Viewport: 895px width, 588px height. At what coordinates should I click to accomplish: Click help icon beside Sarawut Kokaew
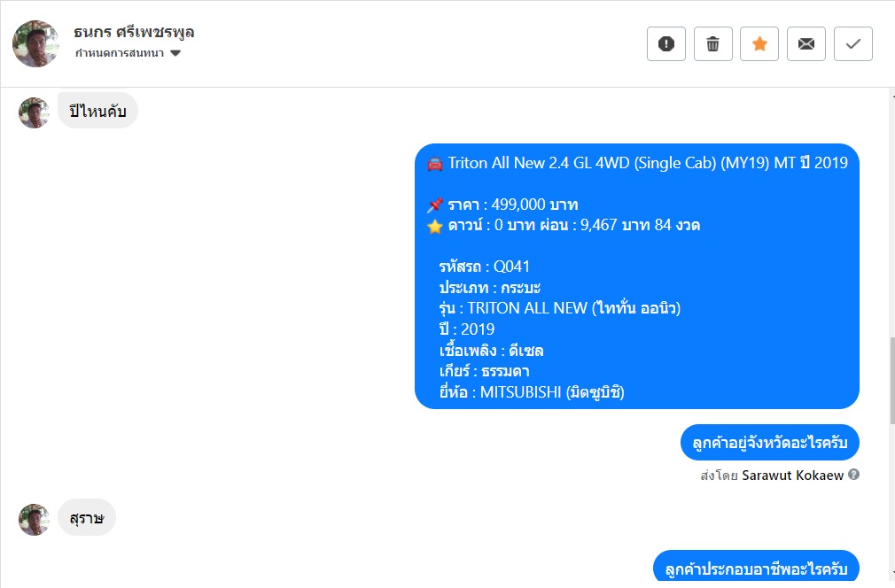click(x=853, y=475)
